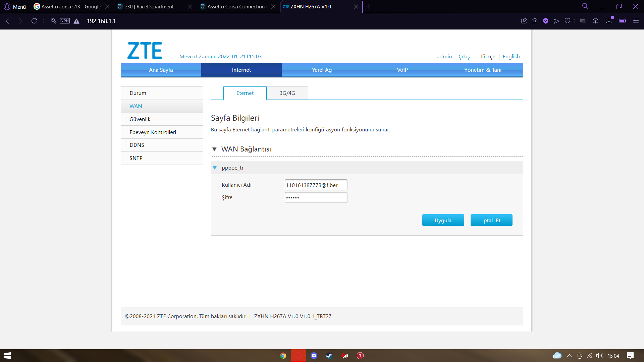644x362 pixels.
Task: Select Güvenlik in the sidebar
Action: (x=162, y=119)
